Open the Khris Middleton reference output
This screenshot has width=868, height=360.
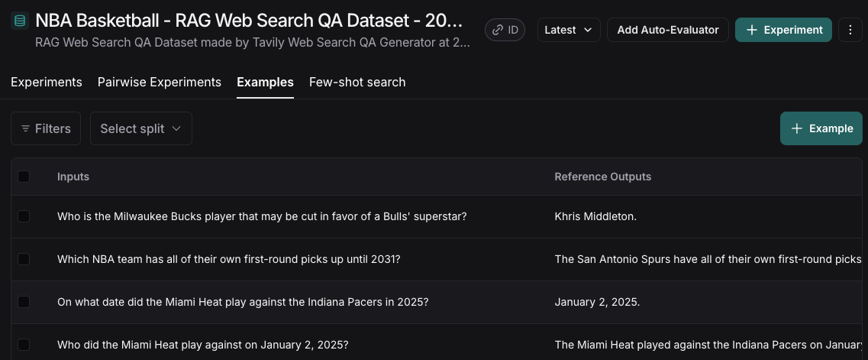[595, 216]
